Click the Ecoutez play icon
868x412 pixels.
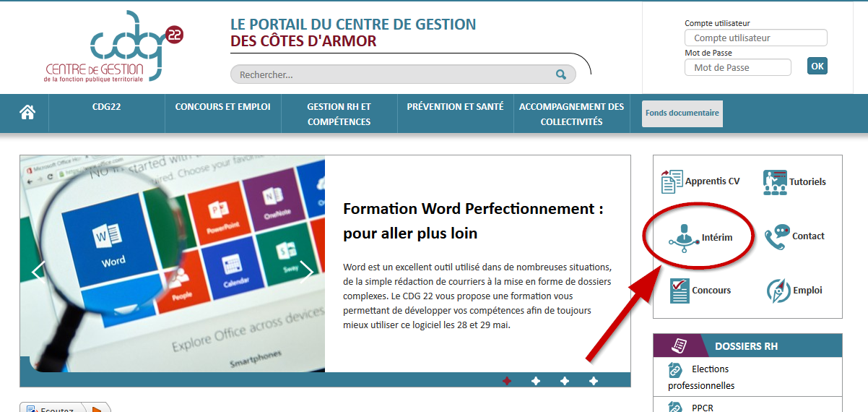[97, 409]
